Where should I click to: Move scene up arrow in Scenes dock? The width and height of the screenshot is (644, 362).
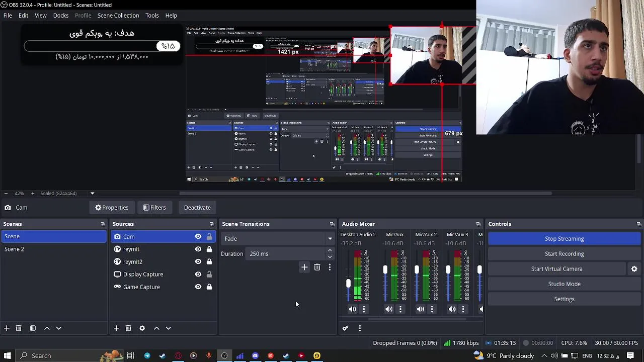coord(47,328)
